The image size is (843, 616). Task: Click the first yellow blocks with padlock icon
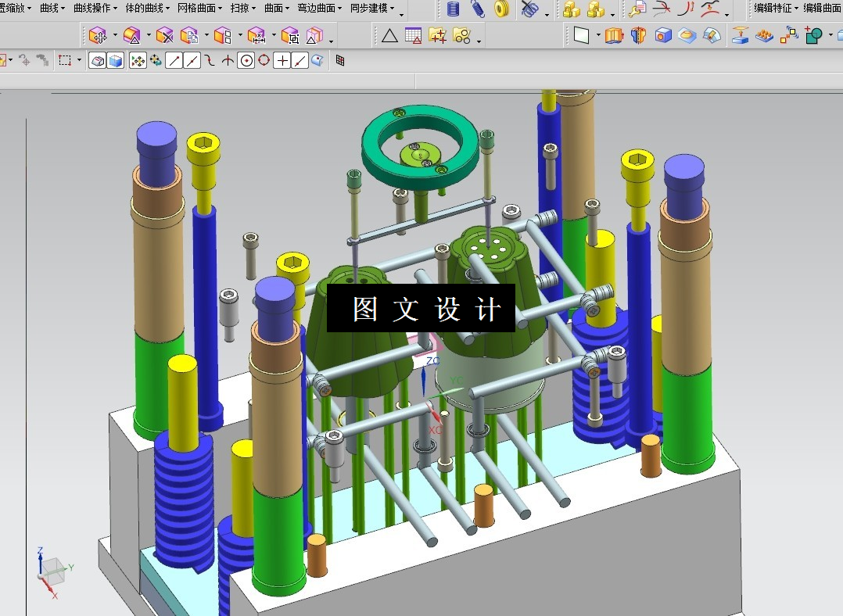[572, 9]
